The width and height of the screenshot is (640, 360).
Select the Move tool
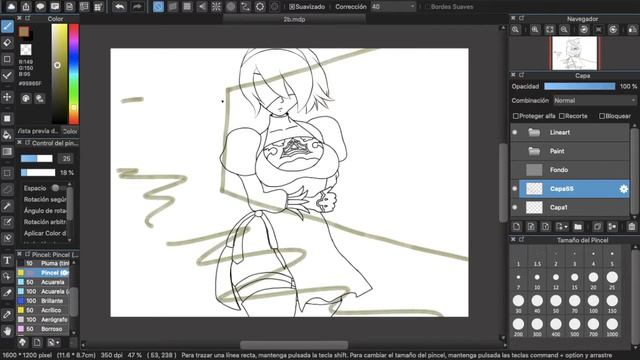pyautogui.click(x=7, y=97)
